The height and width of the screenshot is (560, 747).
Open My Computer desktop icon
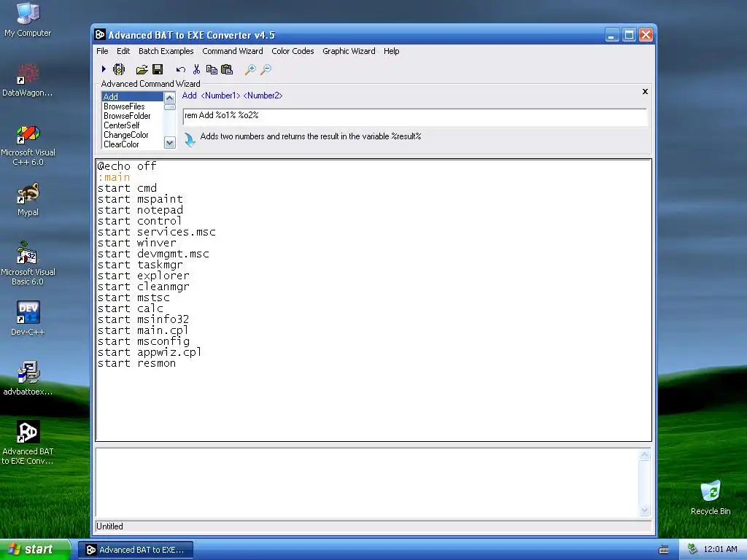coord(28,20)
